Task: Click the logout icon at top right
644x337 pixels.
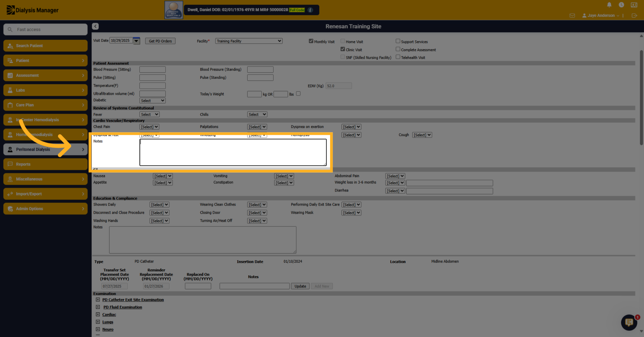Action: pos(634,16)
